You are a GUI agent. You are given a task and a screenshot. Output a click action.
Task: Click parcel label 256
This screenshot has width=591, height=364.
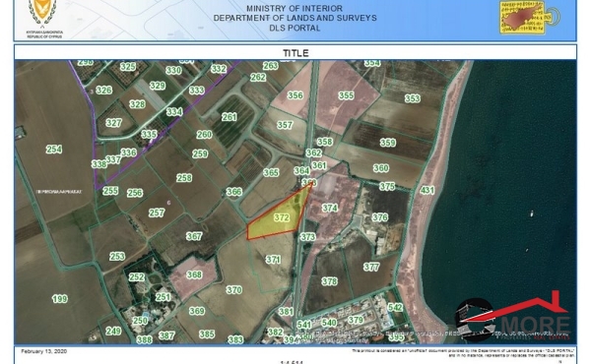click(135, 193)
